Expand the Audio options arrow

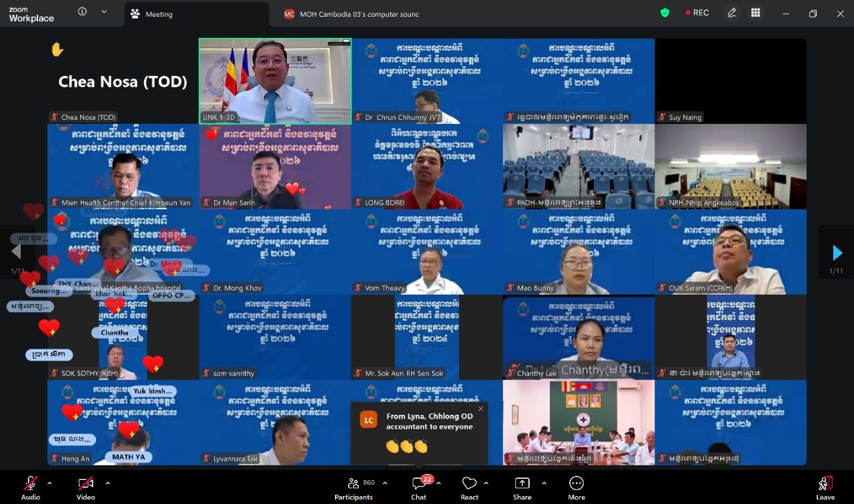click(49, 483)
